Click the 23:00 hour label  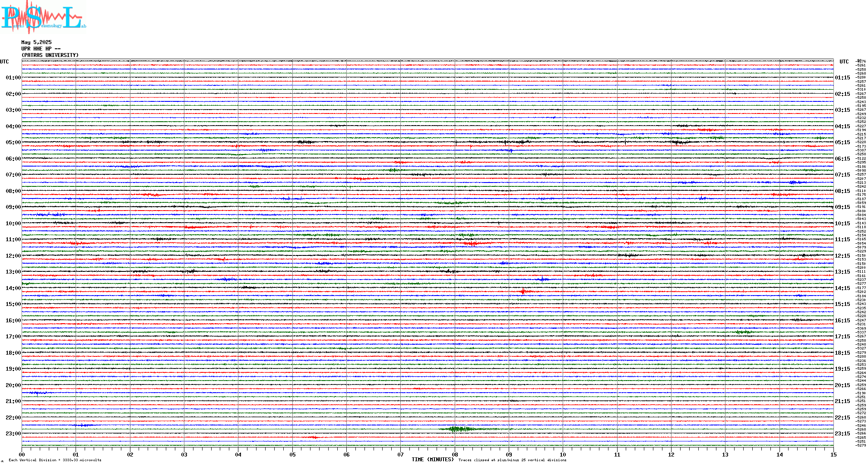13,434
